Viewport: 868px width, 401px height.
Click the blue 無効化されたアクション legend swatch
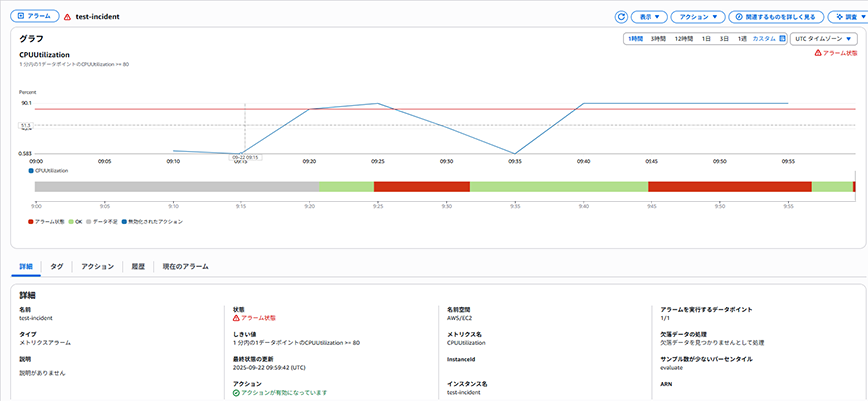124,221
